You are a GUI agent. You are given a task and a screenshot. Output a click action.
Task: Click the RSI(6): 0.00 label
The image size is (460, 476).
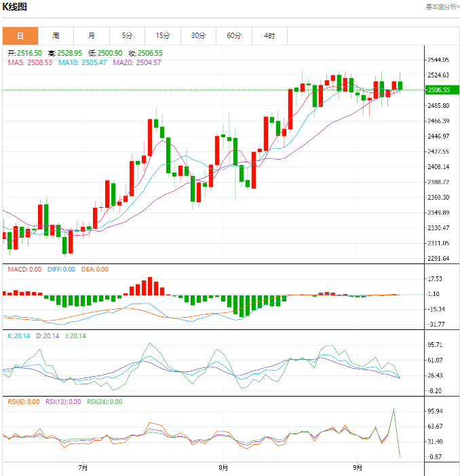pyautogui.click(x=24, y=401)
